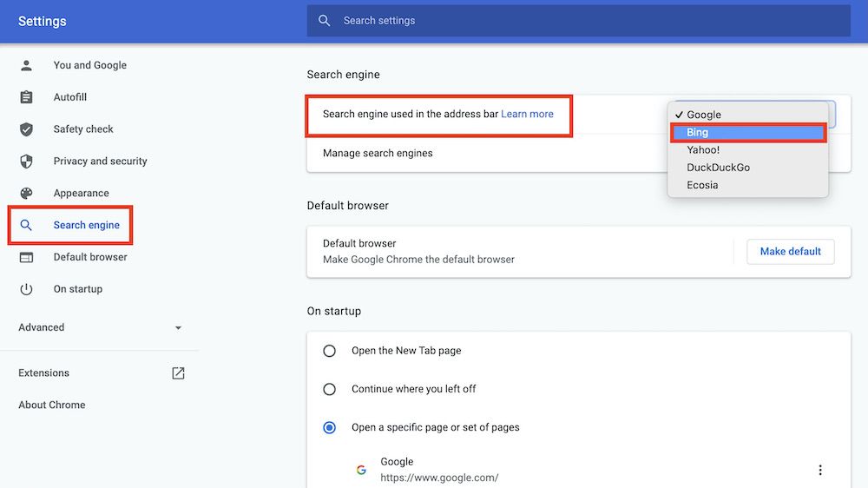868x488 pixels.
Task: Click the Autofill clipboard icon
Action: (27, 97)
